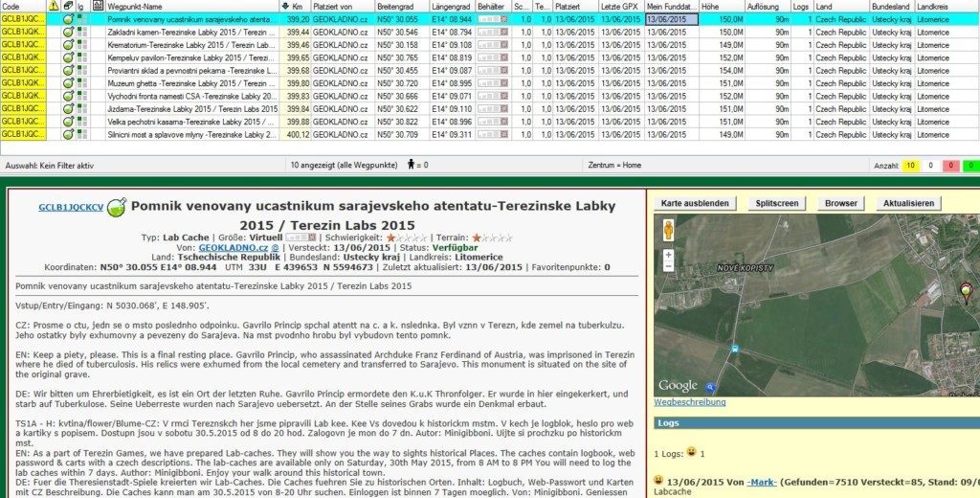
Task: Click the @ email link after GEOKLADNO.cz
Action: 275,247
